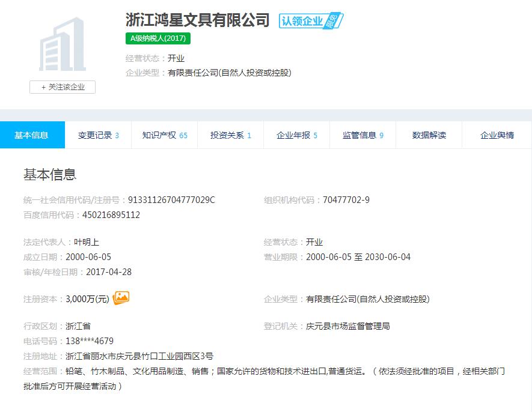The width and height of the screenshot is (532, 412).
Task: Click registration authority 庆元县市场监督管理局
Action: 348,326
